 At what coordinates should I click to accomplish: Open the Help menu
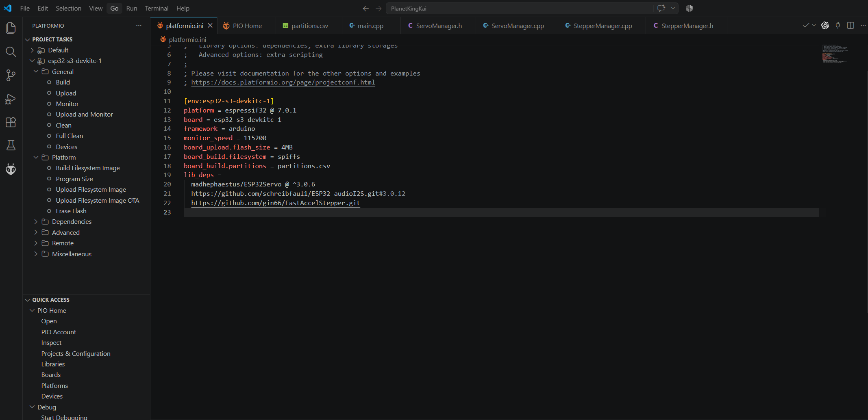click(183, 8)
